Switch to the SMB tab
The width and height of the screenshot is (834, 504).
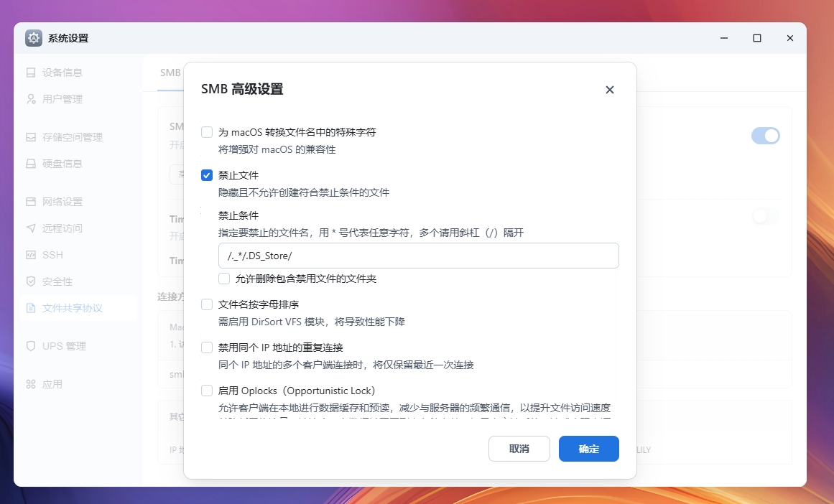pos(170,73)
